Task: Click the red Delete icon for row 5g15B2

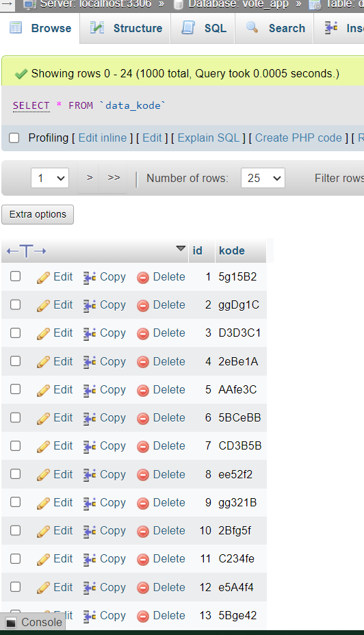Action: click(142, 277)
